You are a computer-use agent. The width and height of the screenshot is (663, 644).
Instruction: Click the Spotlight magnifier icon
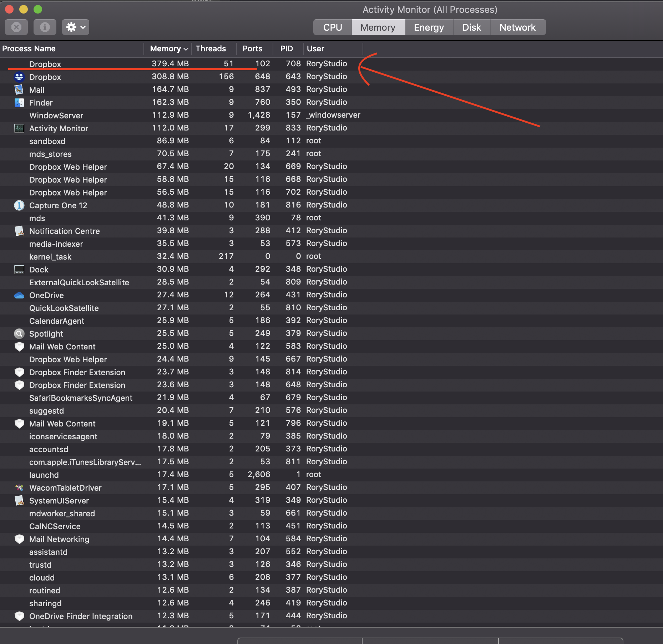click(x=19, y=333)
